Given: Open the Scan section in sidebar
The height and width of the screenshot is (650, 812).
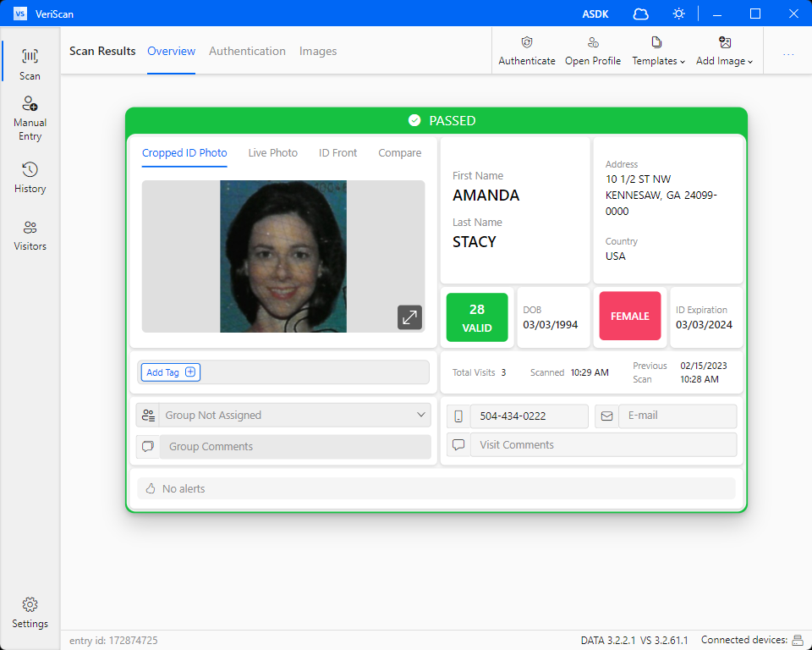Looking at the screenshot, I should click(30, 64).
